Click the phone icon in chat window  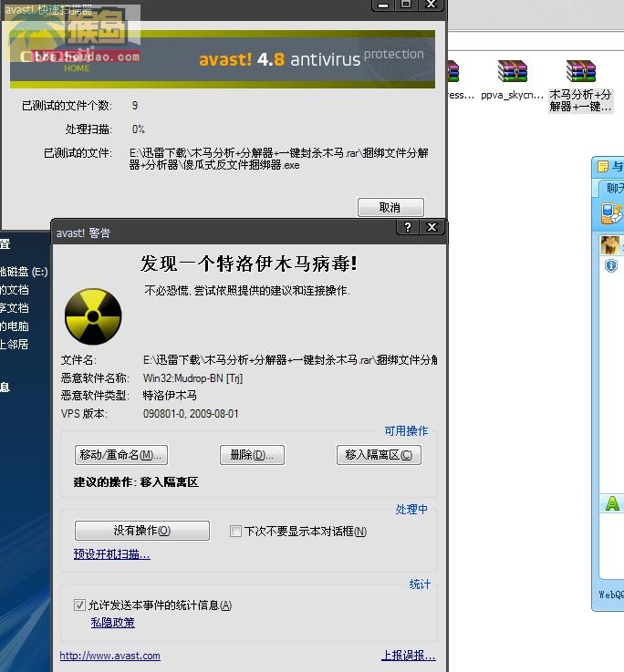[x=611, y=213]
